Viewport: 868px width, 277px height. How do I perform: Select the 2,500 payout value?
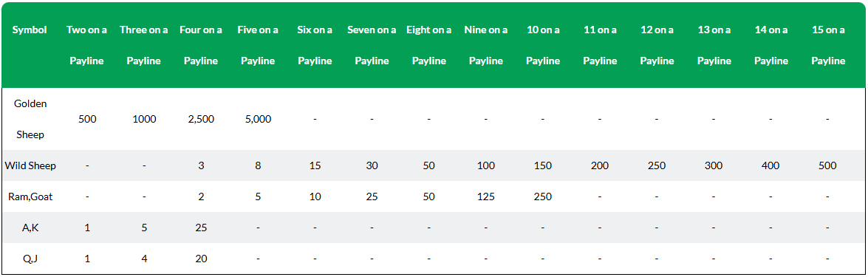(x=200, y=119)
